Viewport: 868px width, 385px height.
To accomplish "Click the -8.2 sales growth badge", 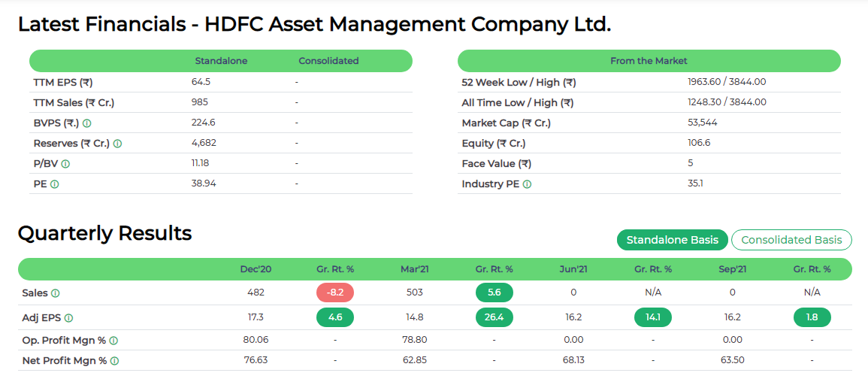I will point(335,293).
